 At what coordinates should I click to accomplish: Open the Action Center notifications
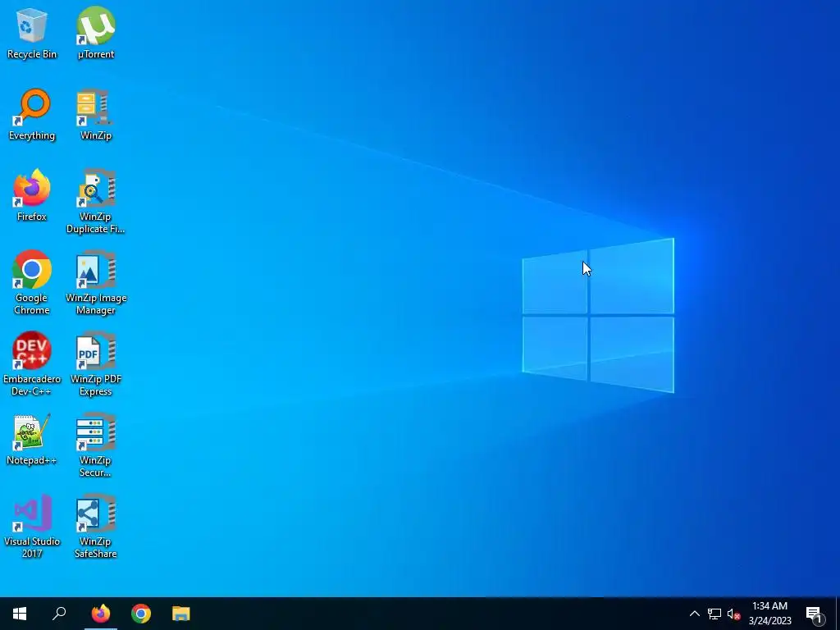click(x=815, y=614)
